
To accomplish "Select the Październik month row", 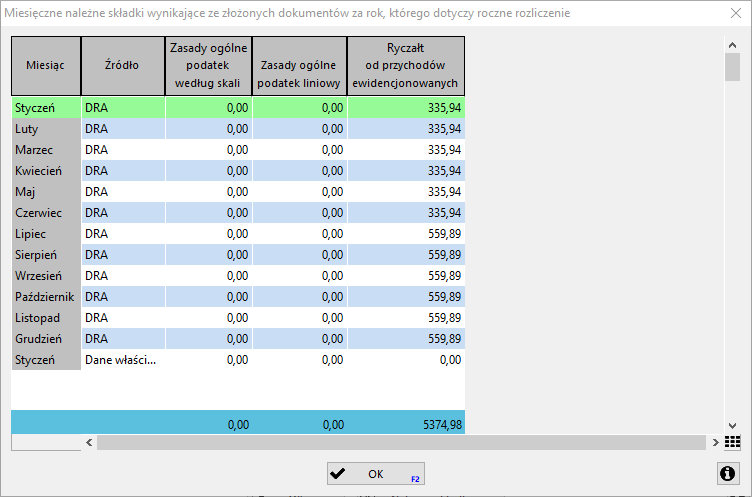I will click(238, 297).
